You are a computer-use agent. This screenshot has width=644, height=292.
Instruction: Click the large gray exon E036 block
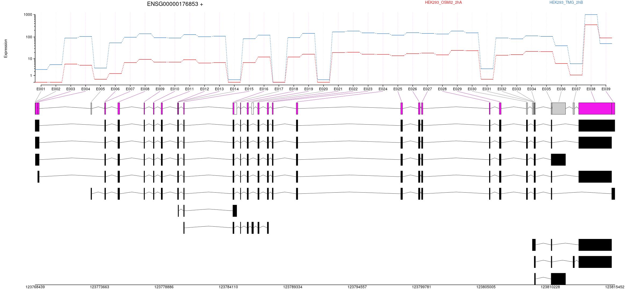pos(559,108)
